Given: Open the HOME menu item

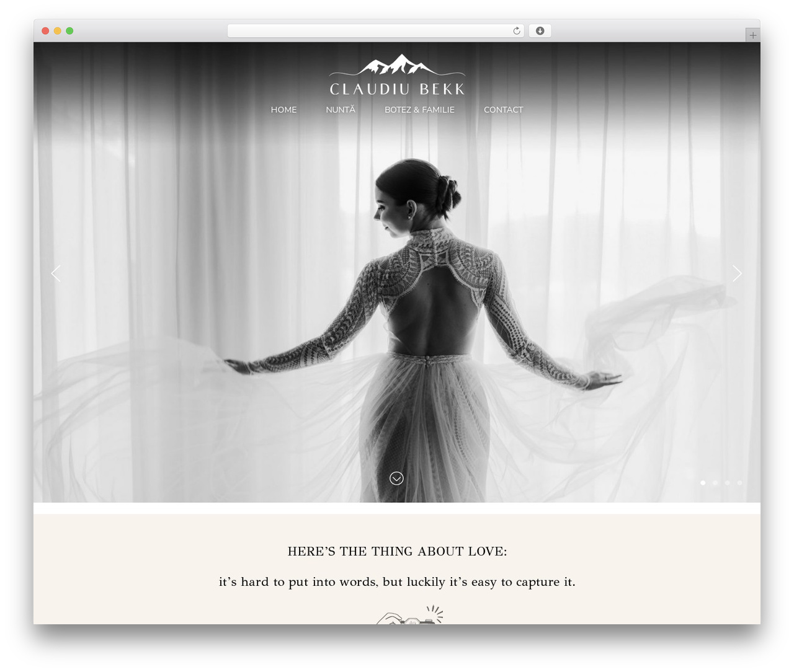Looking at the screenshot, I should tap(283, 110).
